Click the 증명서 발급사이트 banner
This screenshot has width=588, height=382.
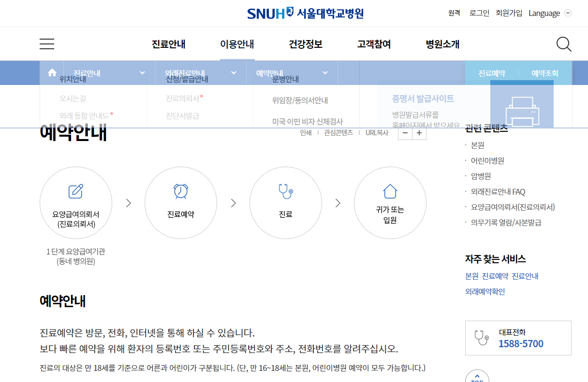tap(424, 99)
